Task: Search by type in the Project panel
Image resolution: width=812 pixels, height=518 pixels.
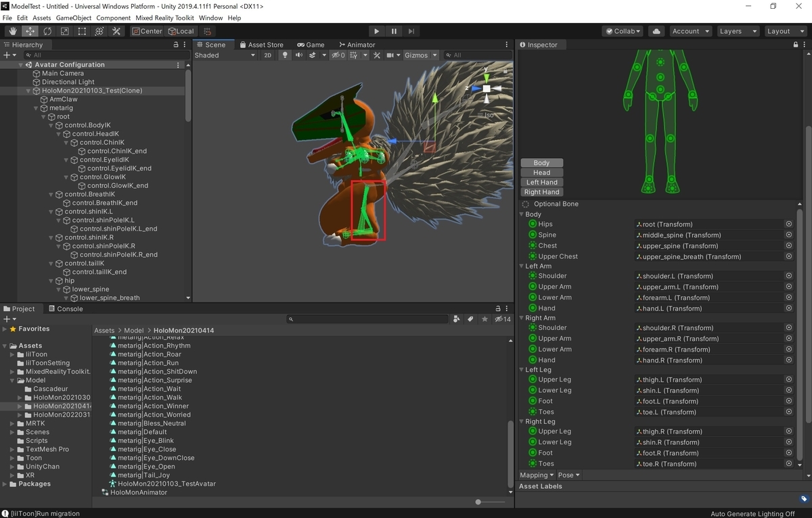Action: pos(457,319)
